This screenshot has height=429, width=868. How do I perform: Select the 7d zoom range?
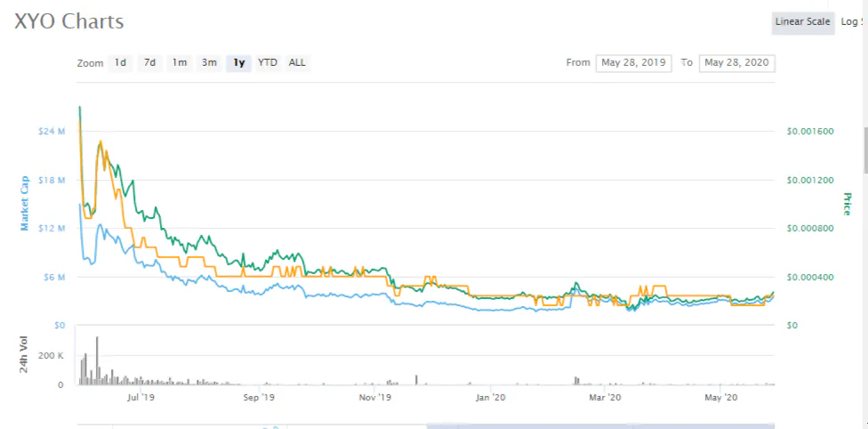point(149,62)
